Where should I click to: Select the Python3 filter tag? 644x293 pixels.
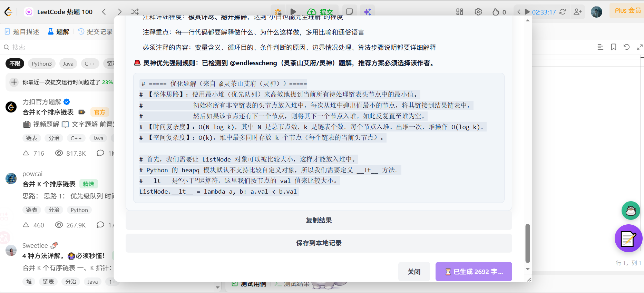(41, 64)
